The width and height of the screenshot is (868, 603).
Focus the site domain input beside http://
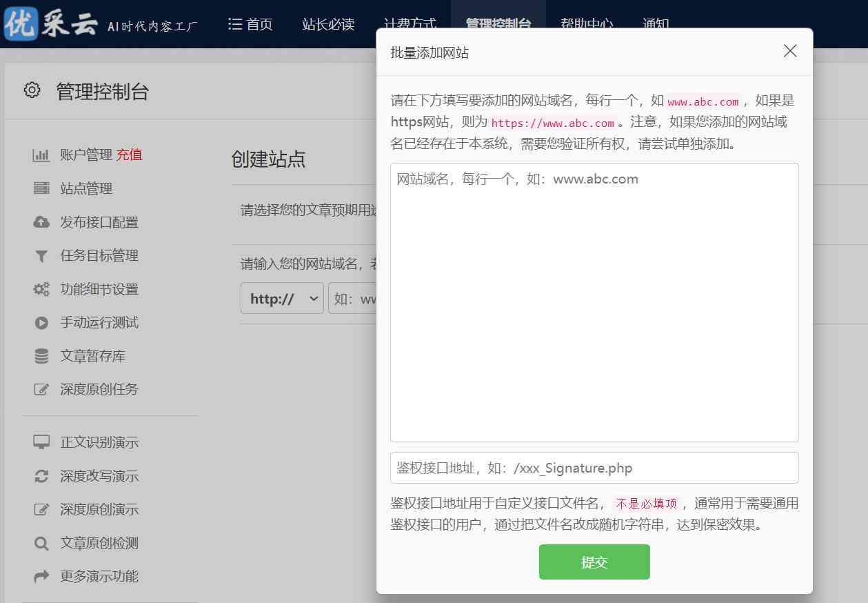pyautogui.click(x=352, y=299)
